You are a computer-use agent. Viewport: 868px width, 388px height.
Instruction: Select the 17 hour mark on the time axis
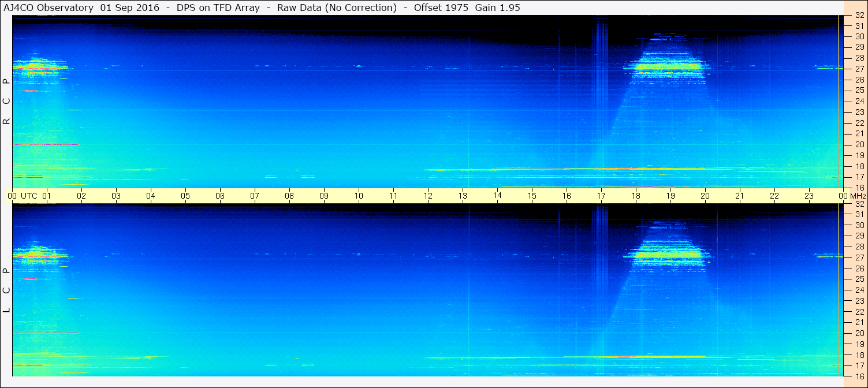pyautogui.click(x=601, y=196)
